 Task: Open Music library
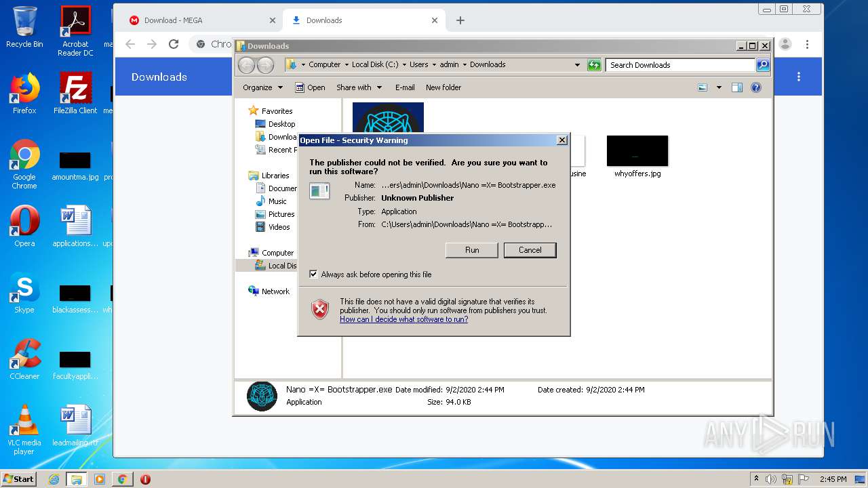(x=271, y=201)
